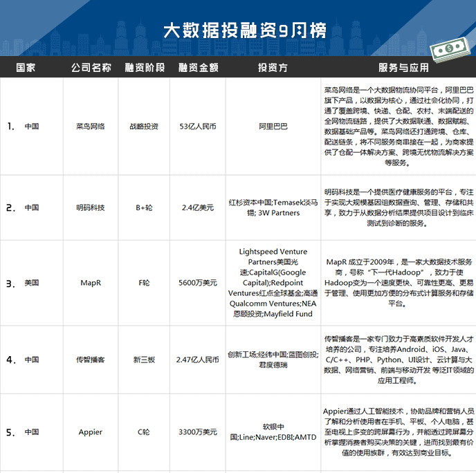Select the 融资阶段 column header
The height and width of the screenshot is (473, 476).
[145, 67]
